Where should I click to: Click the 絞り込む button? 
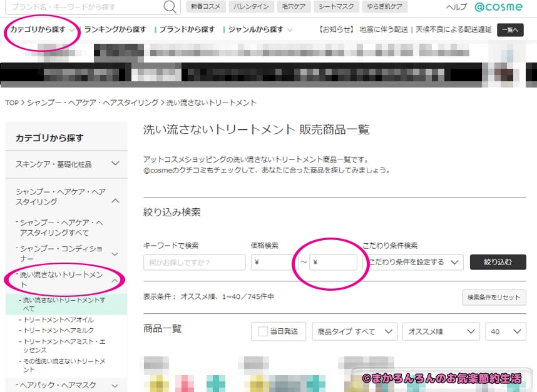point(498,262)
